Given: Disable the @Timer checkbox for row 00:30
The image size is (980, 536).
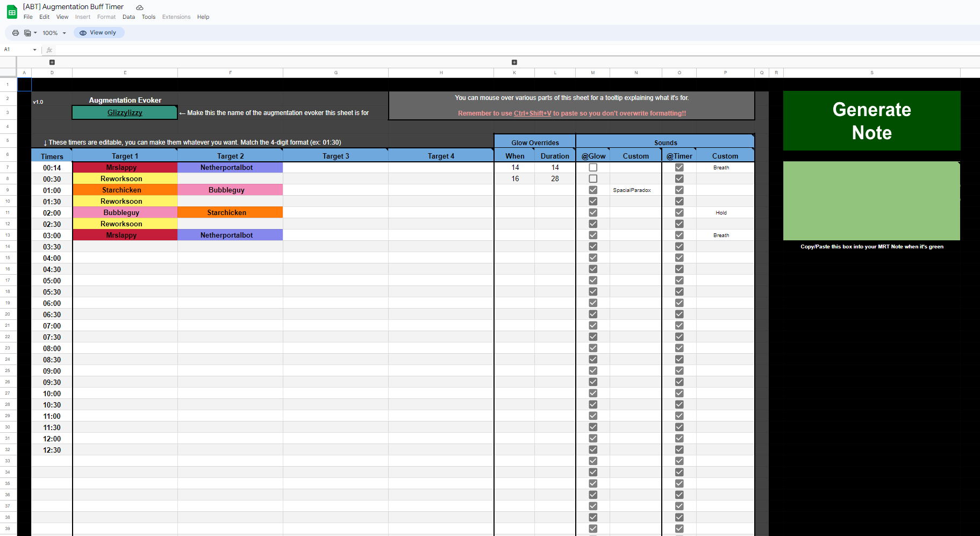Looking at the screenshot, I should pyautogui.click(x=679, y=178).
